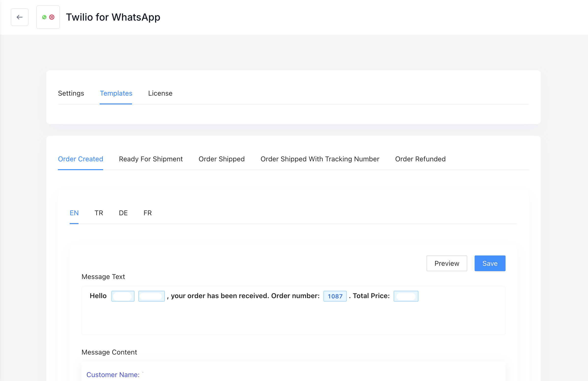Image resolution: width=588 pixels, height=381 pixels.
Task: Open the Settings tab
Action: click(x=71, y=93)
